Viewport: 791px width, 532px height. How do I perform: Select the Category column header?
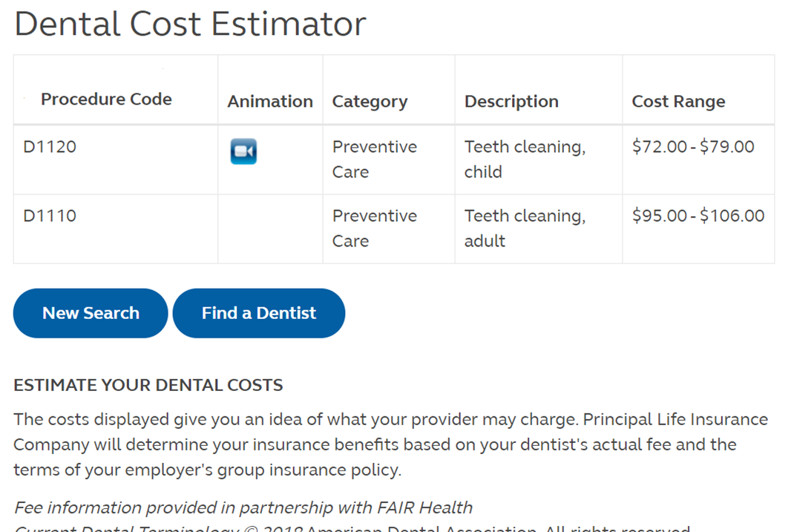370,102
